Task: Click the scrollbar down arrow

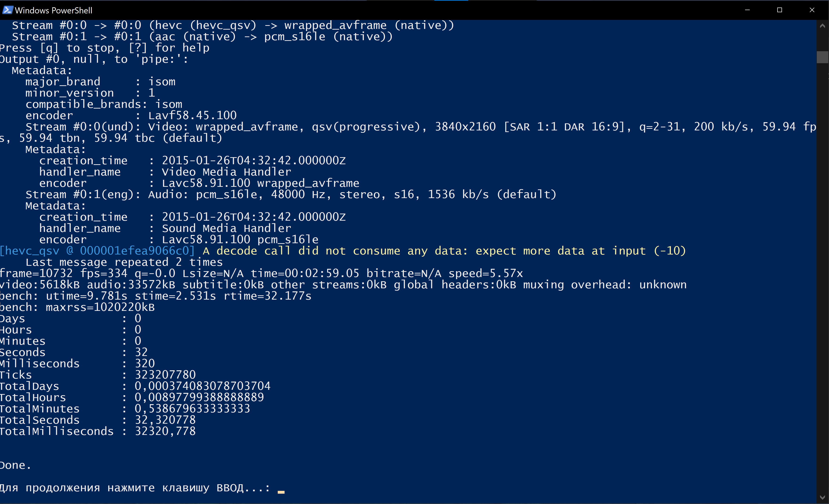Action: pos(822,497)
